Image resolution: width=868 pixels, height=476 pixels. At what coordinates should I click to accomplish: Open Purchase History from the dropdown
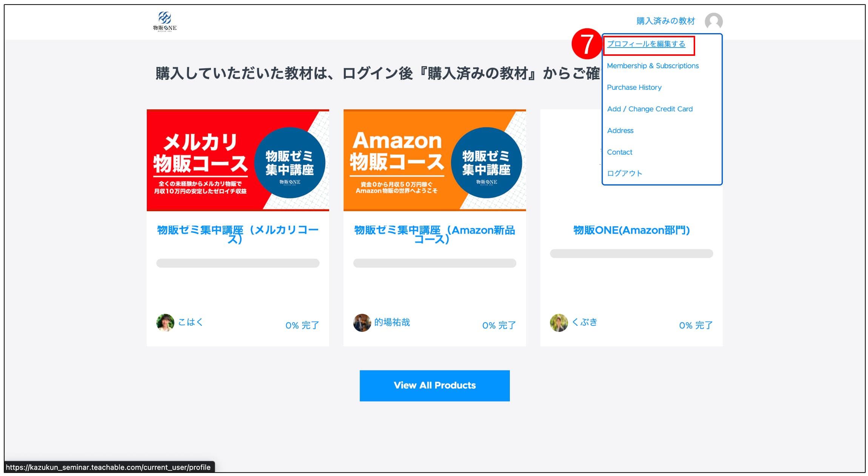click(x=634, y=87)
